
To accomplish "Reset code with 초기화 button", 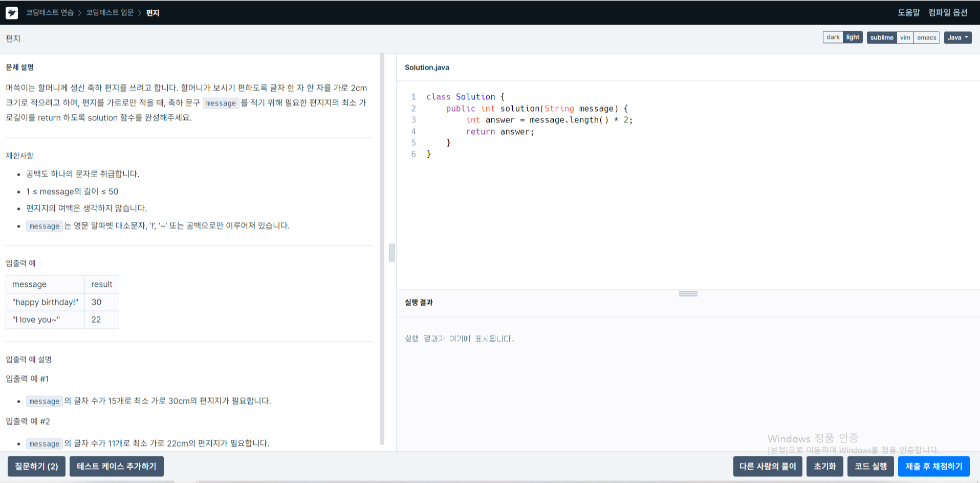I will (824, 466).
